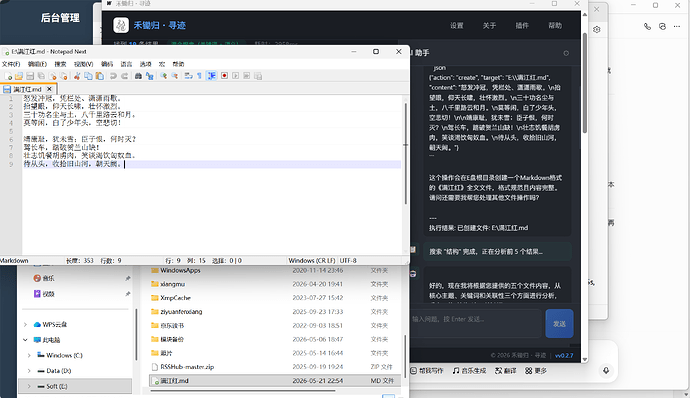Paste clipboard via Notepad Next toolbar icon
Screen dimensions: 690x398
point(100,76)
